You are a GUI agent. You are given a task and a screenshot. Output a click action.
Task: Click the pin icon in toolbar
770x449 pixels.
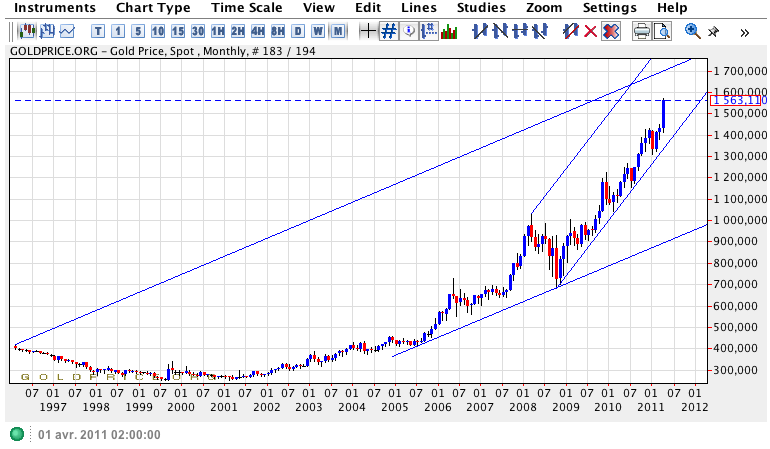[x=712, y=31]
